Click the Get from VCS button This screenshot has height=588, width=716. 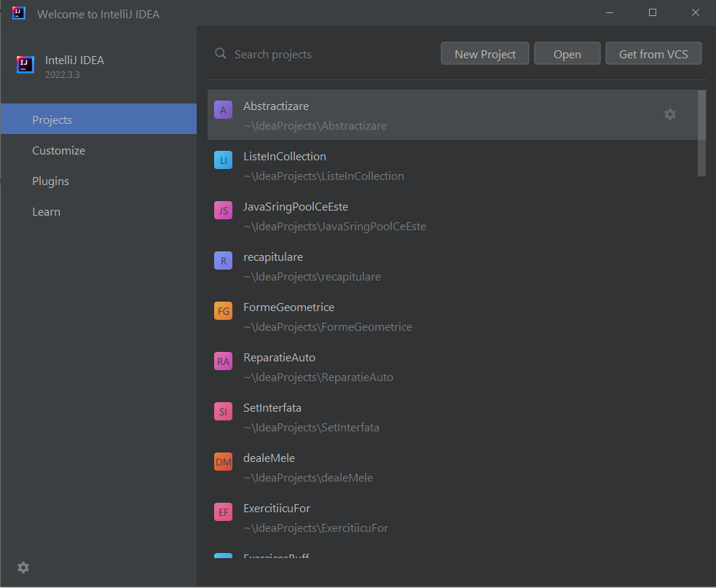pos(653,53)
